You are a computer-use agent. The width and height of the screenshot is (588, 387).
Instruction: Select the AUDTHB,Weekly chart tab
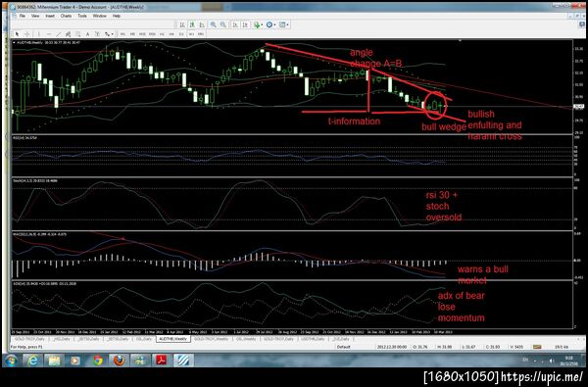tap(173, 339)
